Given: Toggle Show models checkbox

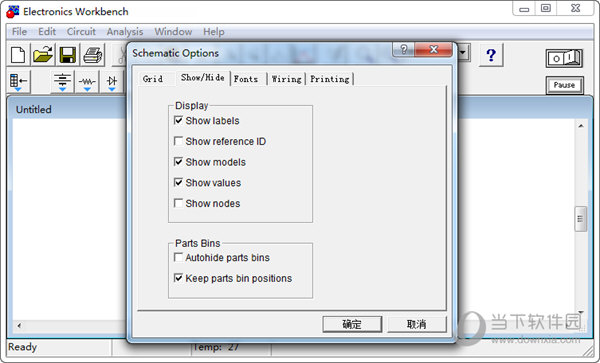Looking at the screenshot, I should click(178, 162).
